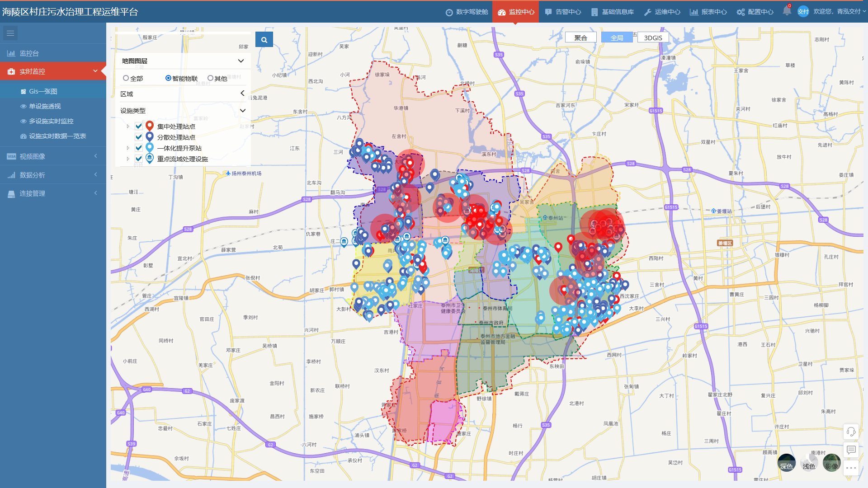The width and height of the screenshot is (868, 488).
Task: Click the 实时监控 briefcase icon
Action: click(11, 71)
